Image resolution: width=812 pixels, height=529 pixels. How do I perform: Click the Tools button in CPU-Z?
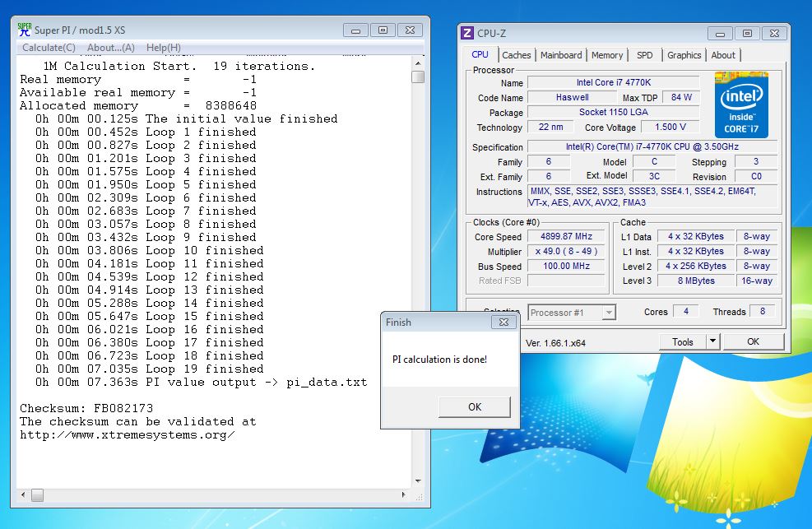pyautogui.click(x=683, y=342)
